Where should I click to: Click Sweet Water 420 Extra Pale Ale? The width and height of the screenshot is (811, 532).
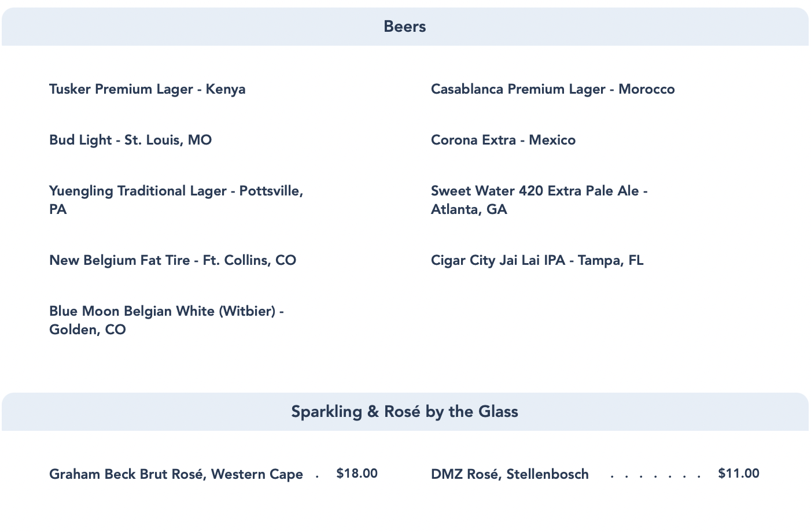pos(539,191)
